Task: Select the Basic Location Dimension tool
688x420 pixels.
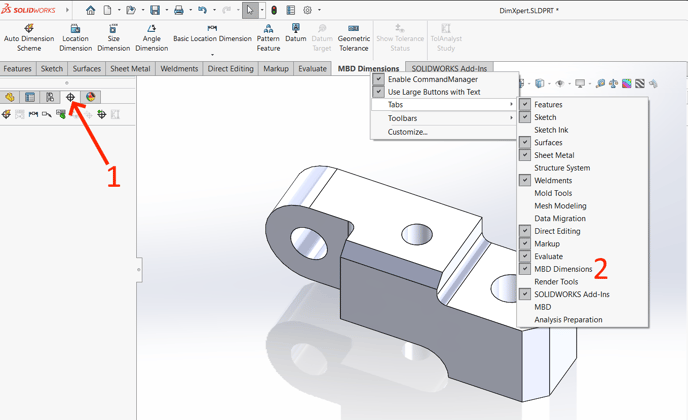Action: click(212, 34)
